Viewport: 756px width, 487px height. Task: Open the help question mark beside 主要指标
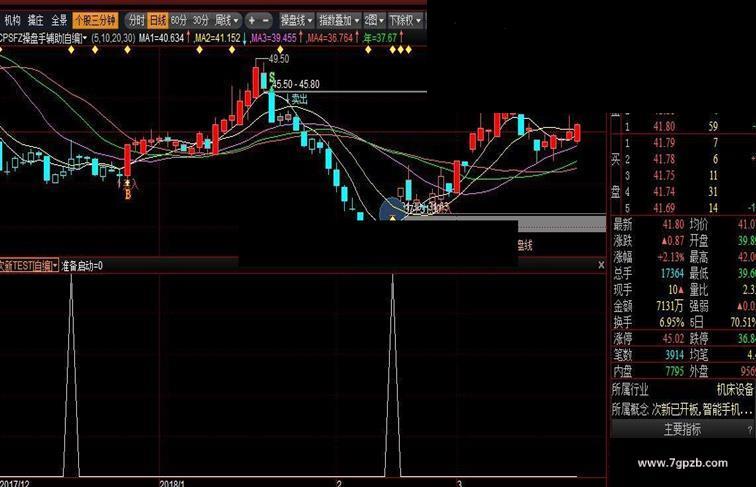click(x=749, y=429)
